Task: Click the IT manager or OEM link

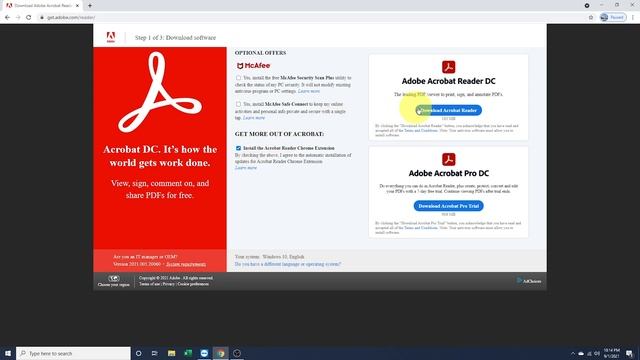Action: (x=145, y=257)
